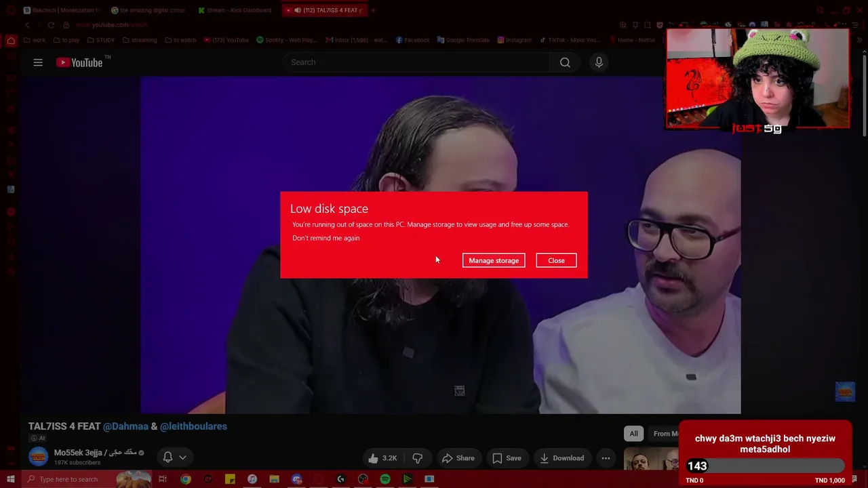Open a new browser tab
The height and width of the screenshot is (488, 868).
point(373,10)
